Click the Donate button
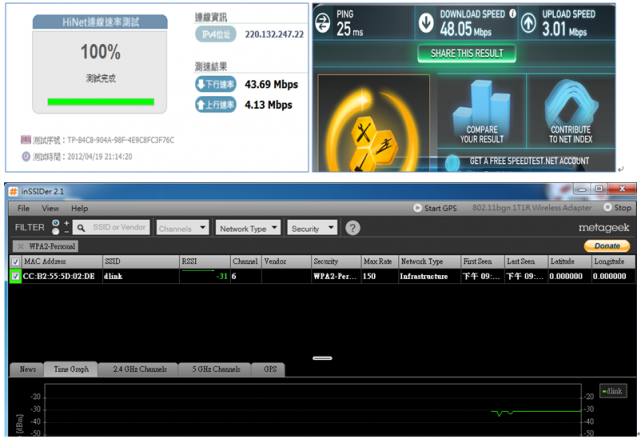Image resolution: width=640 pixels, height=439 pixels. (x=607, y=246)
